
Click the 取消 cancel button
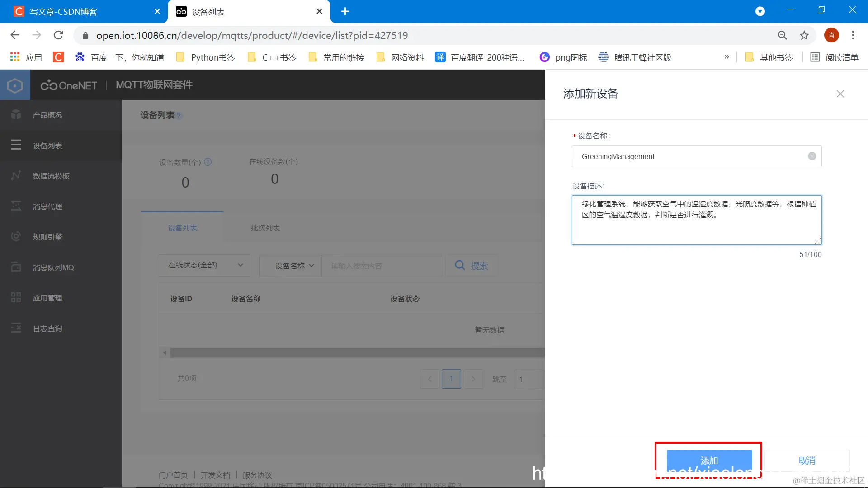click(x=807, y=460)
